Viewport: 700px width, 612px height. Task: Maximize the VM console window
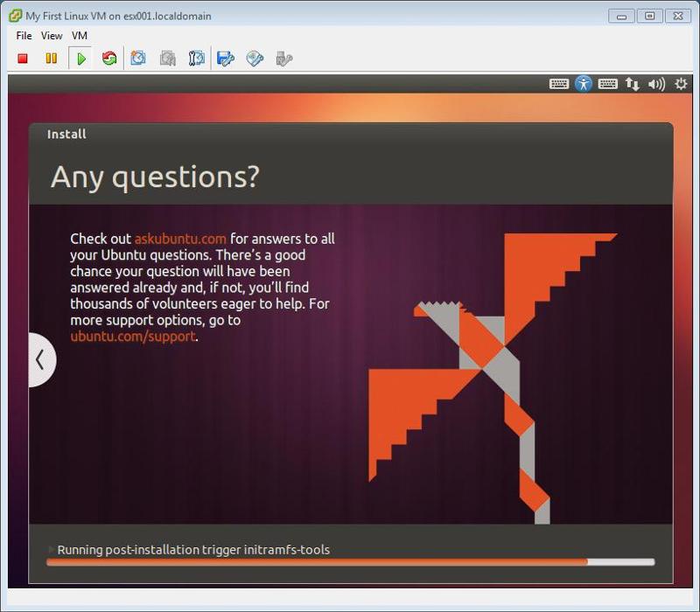coord(649,17)
